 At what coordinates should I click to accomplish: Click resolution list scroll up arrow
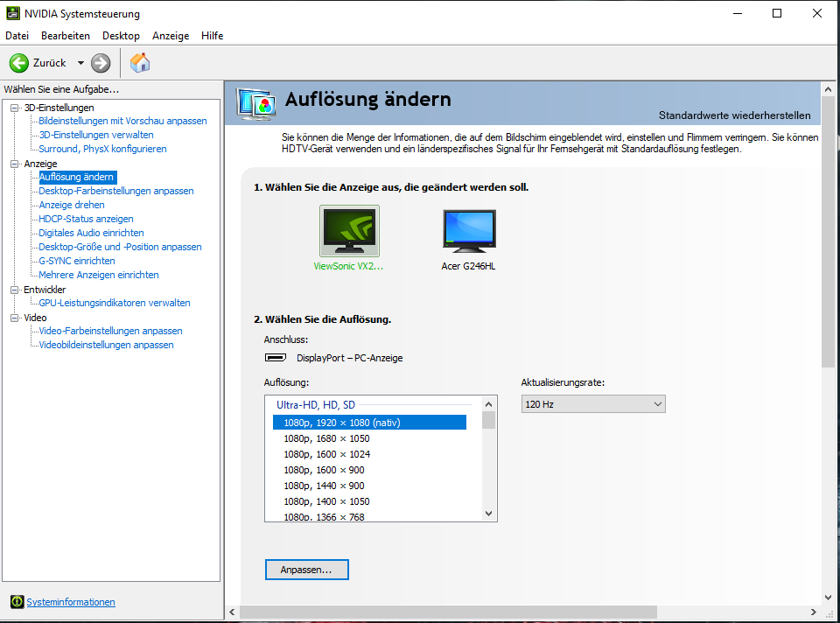pos(488,404)
